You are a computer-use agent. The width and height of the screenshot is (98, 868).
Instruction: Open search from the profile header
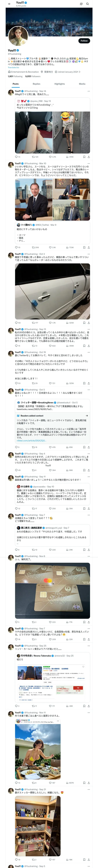pos(87,4)
